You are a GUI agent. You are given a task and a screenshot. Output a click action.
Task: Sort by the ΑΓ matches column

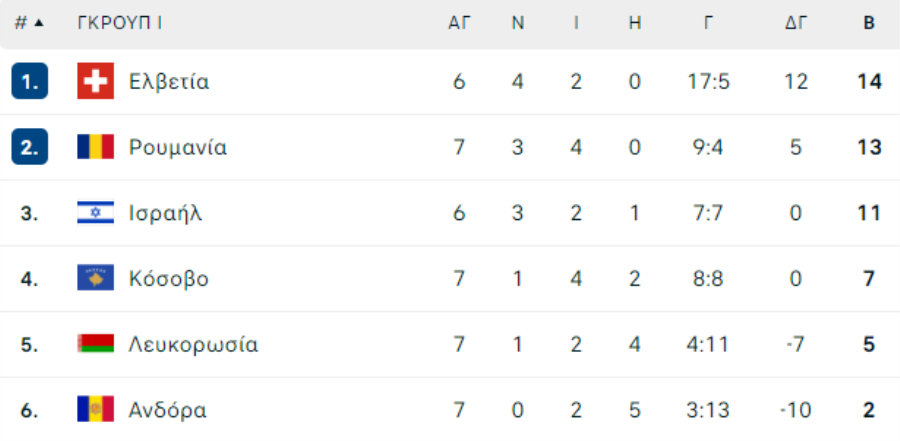click(459, 23)
